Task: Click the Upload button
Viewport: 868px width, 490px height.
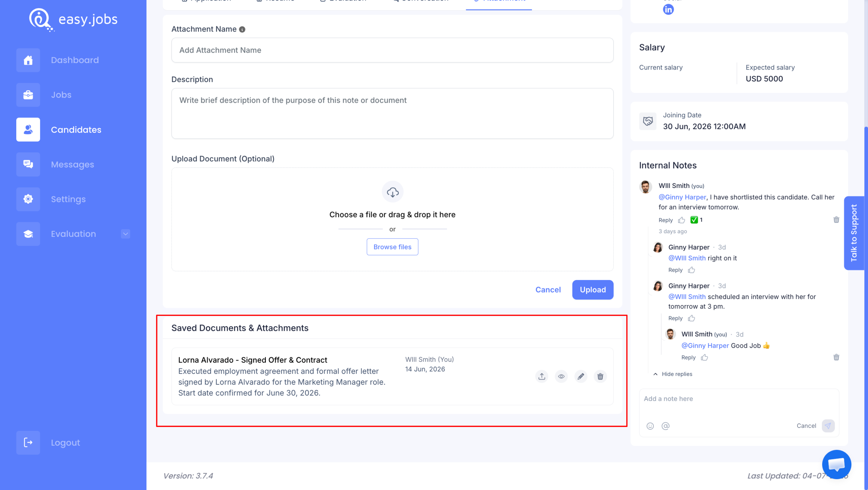Action: point(593,290)
